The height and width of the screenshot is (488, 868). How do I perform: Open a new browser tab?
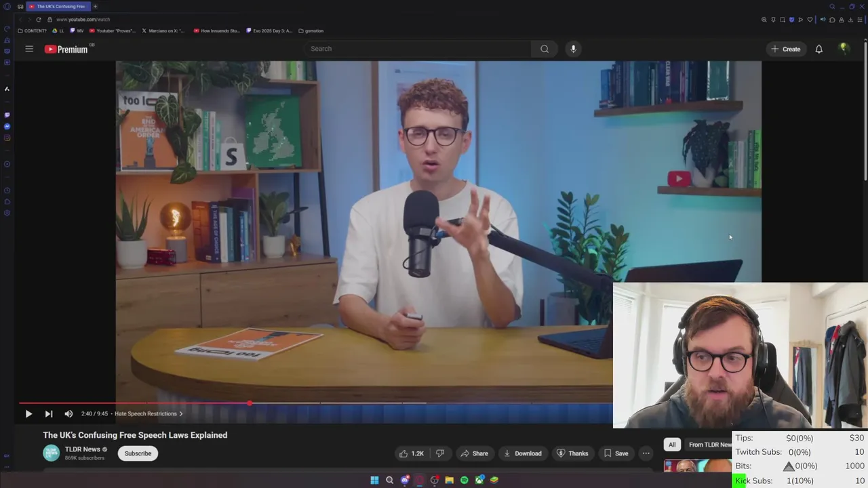tap(95, 6)
